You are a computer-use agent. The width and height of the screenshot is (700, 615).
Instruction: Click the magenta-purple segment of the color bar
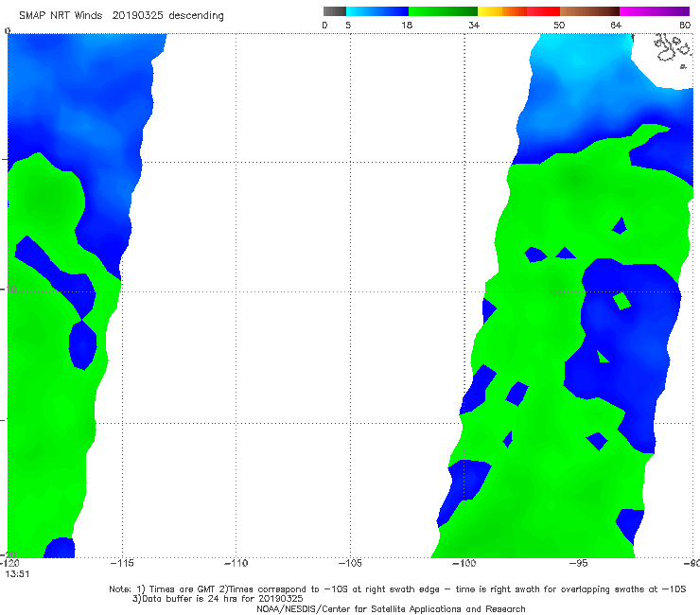pyautogui.click(x=655, y=11)
